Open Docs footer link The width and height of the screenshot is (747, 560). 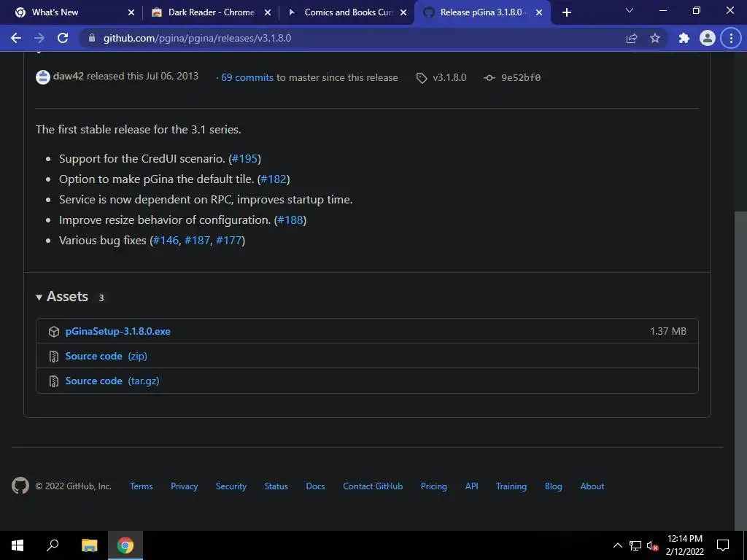pos(315,486)
